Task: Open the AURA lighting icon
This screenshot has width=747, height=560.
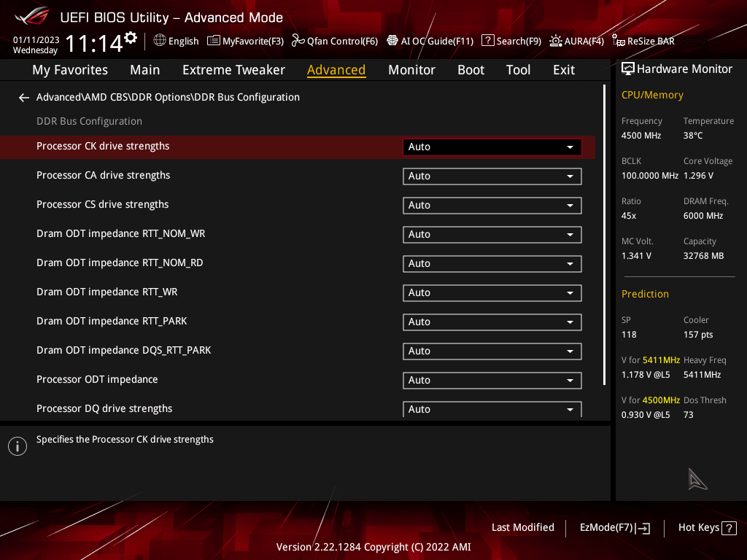Action: point(555,41)
